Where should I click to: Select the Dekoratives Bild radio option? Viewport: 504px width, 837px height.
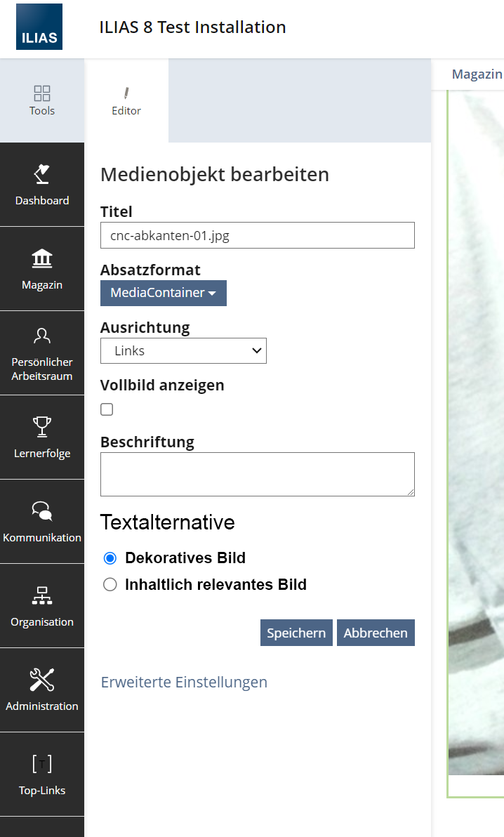pyautogui.click(x=109, y=558)
